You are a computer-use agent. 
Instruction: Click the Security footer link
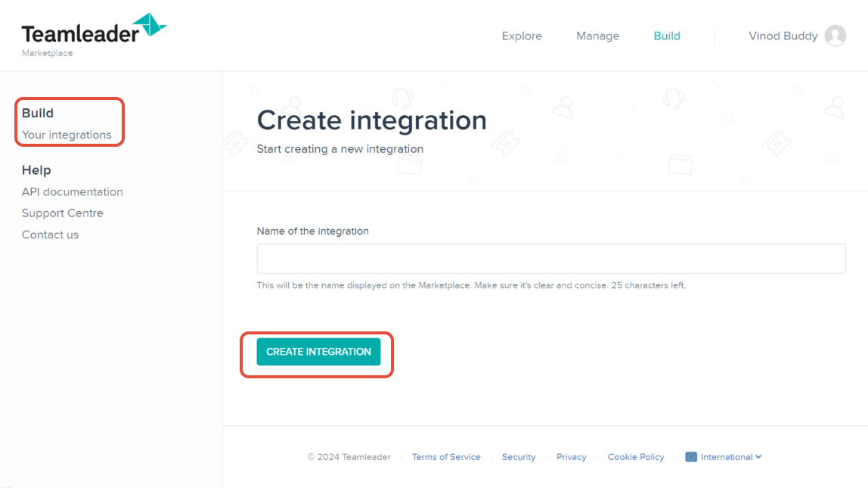519,457
